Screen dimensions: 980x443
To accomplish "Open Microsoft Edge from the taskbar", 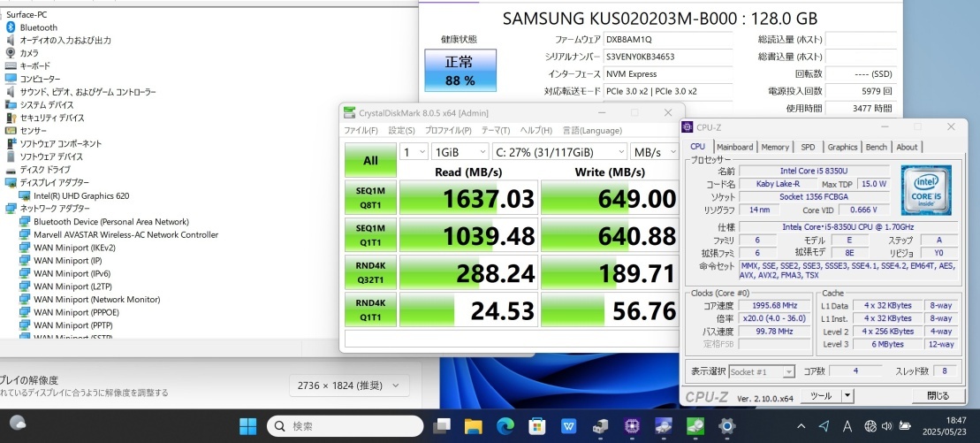I will click(x=505, y=426).
